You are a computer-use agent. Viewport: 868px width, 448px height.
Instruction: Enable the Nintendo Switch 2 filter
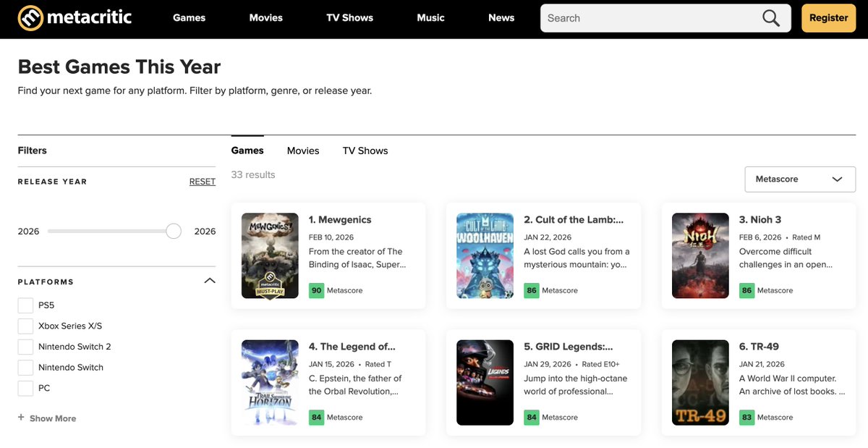25,347
